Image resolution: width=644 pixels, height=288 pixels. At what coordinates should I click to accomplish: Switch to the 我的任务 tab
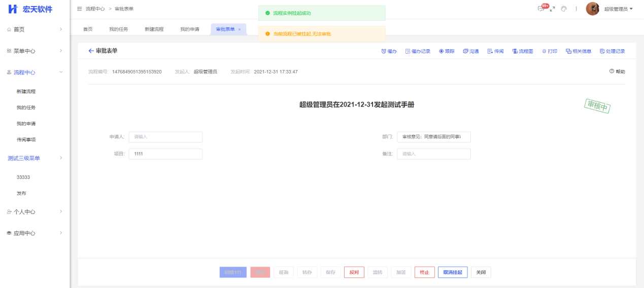click(x=119, y=29)
